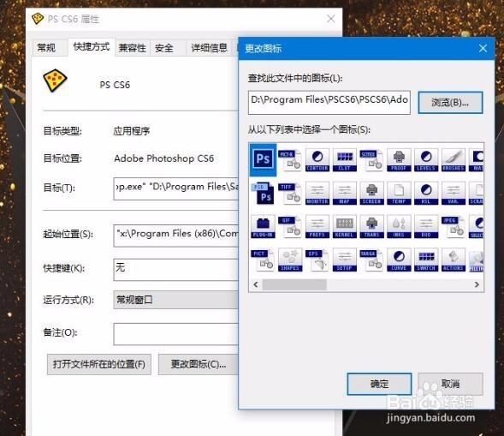Click 打开文件所在的位置(F) button
504x436 pixels.
coord(99,365)
